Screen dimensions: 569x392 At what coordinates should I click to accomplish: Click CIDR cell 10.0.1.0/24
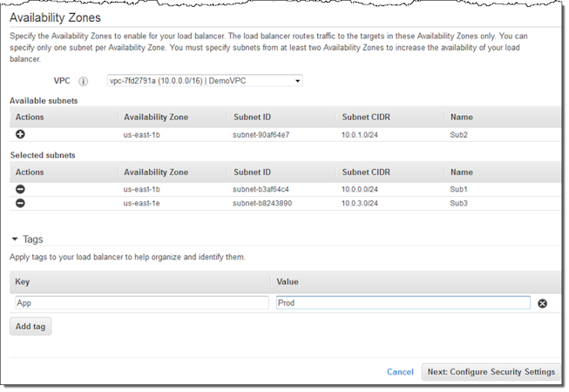point(360,135)
